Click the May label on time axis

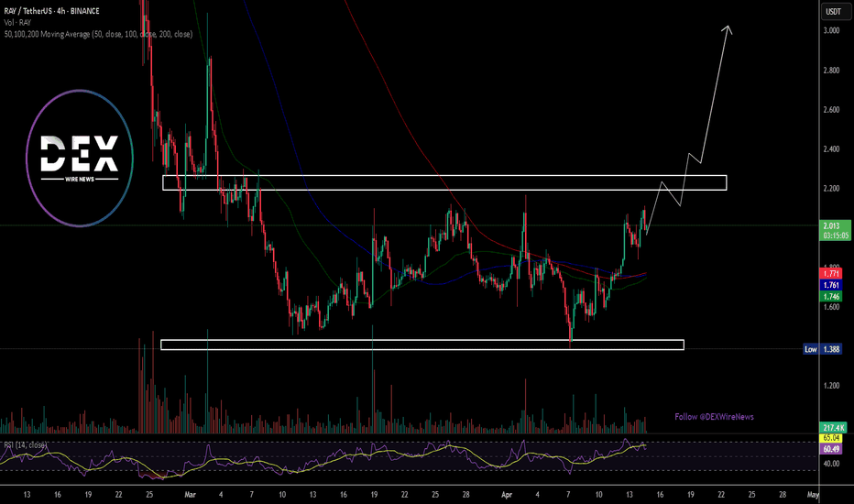coord(813,495)
